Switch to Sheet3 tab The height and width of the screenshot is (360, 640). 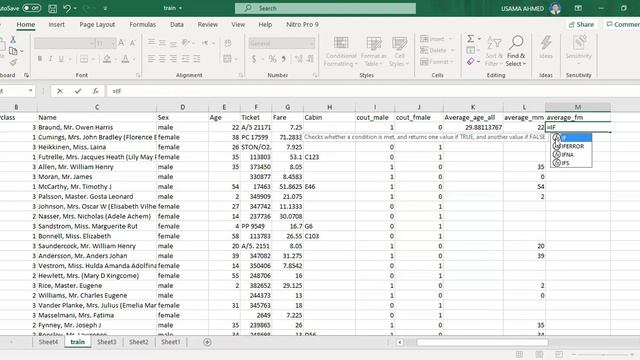pyautogui.click(x=107, y=342)
